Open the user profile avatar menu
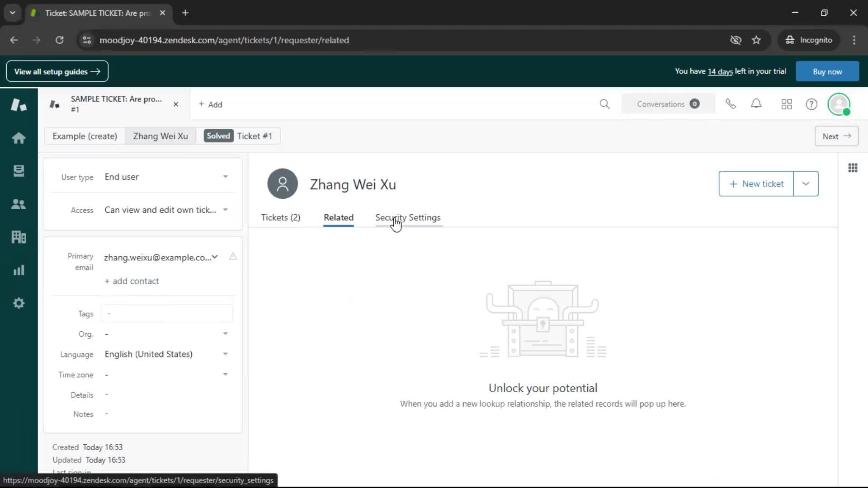 coord(839,104)
